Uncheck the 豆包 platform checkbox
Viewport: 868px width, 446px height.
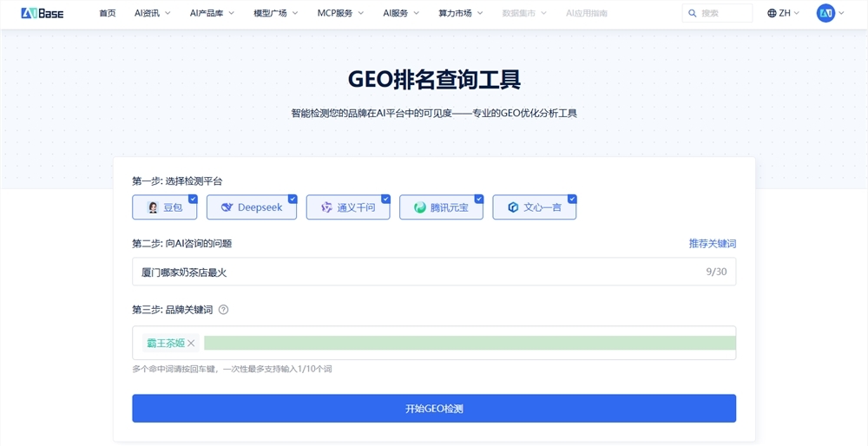[x=193, y=199]
